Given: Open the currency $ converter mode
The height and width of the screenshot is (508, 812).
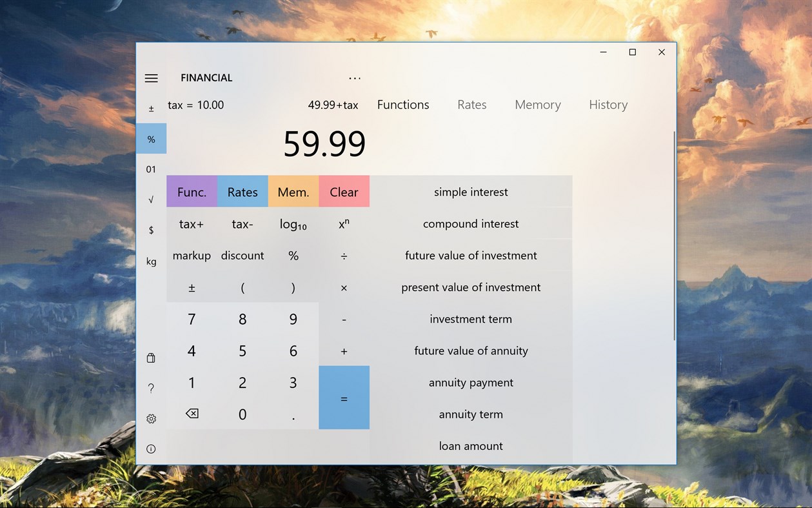Looking at the screenshot, I should [x=151, y=230].
